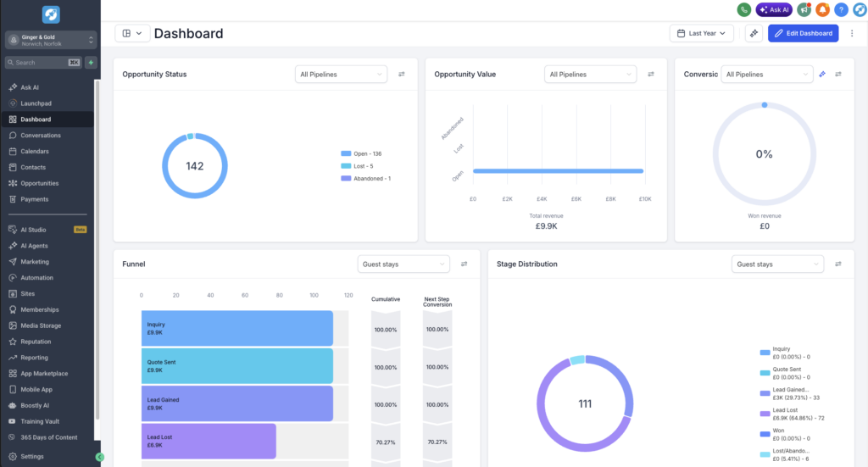Image resolution: width=868 pixels, height=467 pixels.
Task: Open the Opportunity Value All Pipelines dropdown
Action: [590, 74]
